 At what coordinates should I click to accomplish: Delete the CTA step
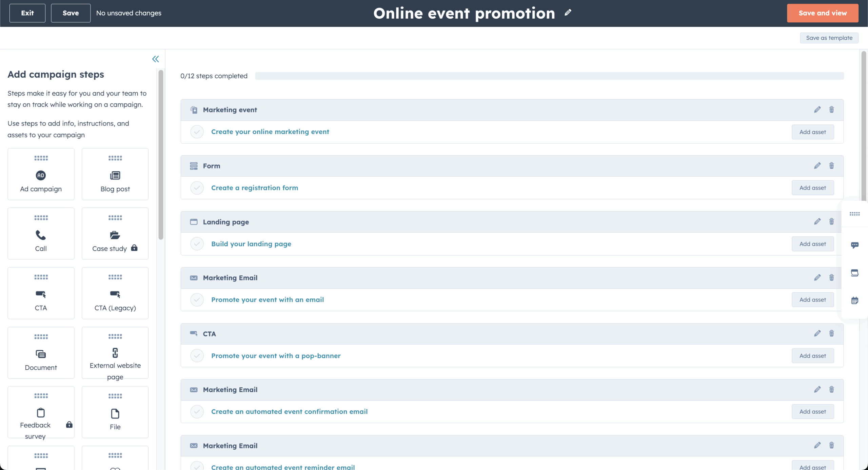(832, 333)
